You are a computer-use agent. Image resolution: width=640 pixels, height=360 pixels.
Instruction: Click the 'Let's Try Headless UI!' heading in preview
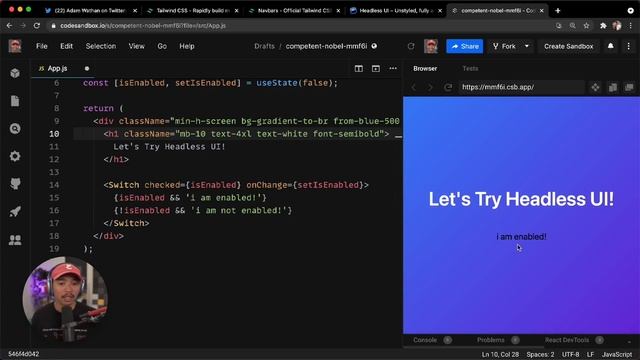point(521,200)
